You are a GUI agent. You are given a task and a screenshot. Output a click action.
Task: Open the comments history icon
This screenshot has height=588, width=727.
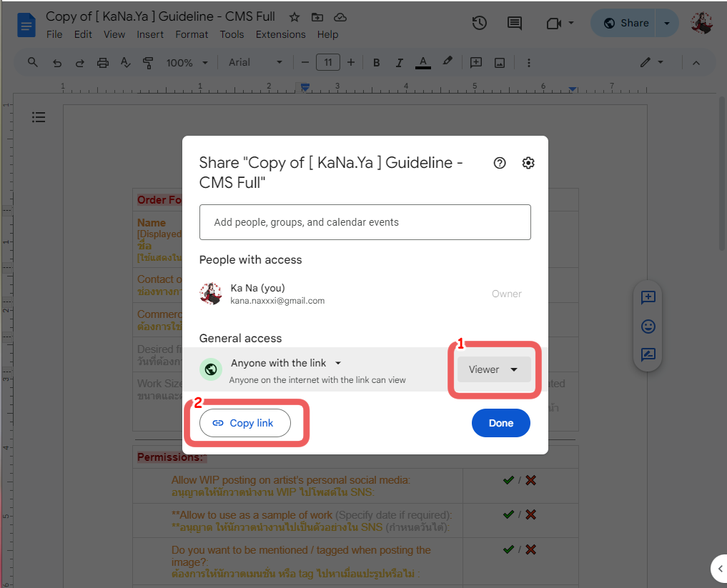pos(514,23)
